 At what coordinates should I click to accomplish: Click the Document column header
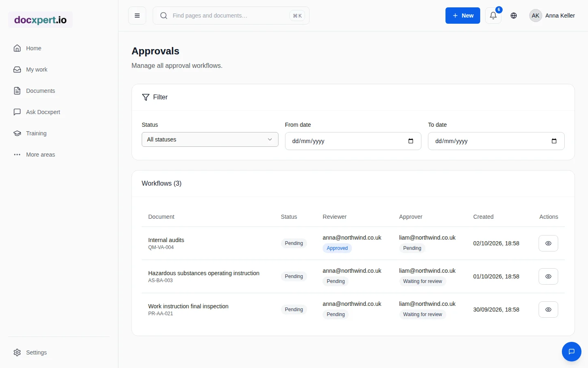(x=161, y=217)
